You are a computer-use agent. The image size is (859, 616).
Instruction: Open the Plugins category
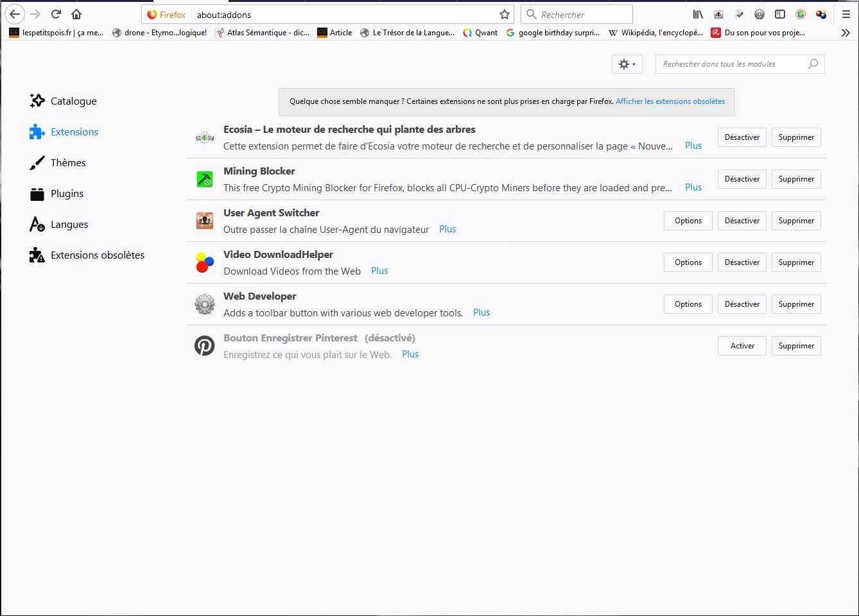click(x=67, y=194)
